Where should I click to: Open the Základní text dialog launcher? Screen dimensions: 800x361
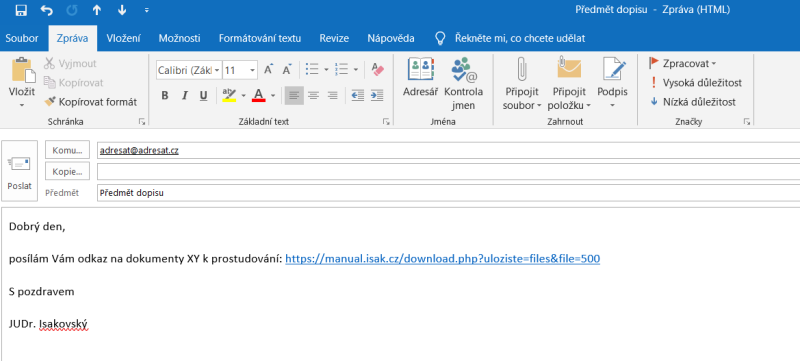pos(387,122)
